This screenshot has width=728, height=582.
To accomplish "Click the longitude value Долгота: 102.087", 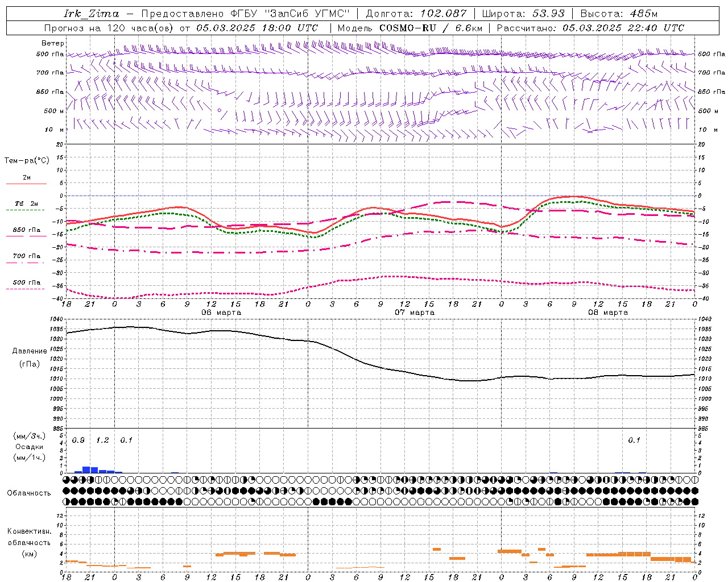I will [416, 14].
